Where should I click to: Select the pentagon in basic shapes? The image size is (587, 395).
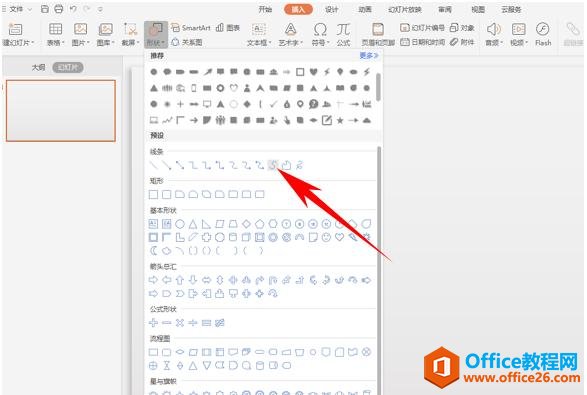[x=259, y=224]
